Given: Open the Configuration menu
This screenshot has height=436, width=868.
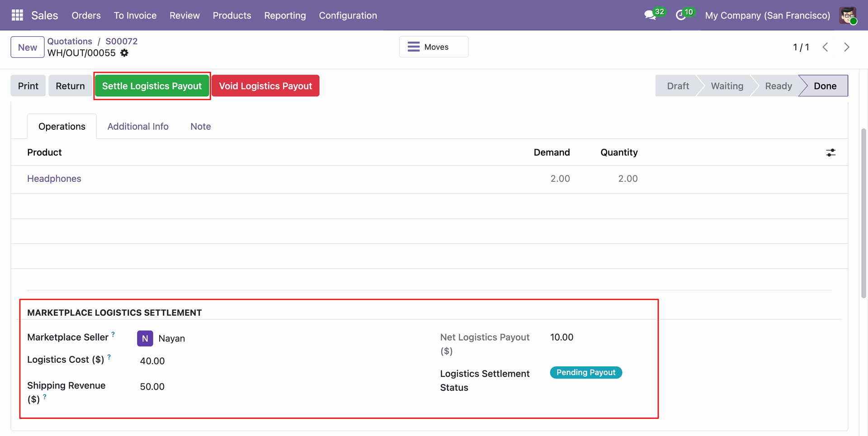Looking at the screenshot, I should 348,15.
